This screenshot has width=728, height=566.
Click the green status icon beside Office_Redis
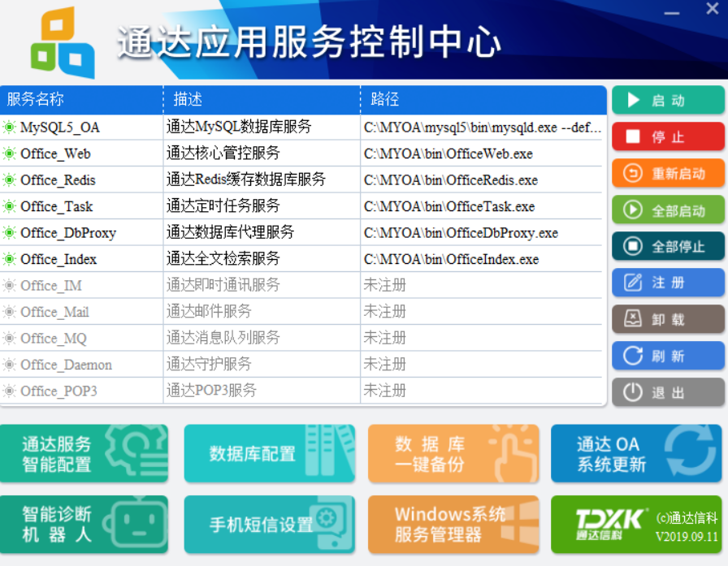(x=9, y=180)
